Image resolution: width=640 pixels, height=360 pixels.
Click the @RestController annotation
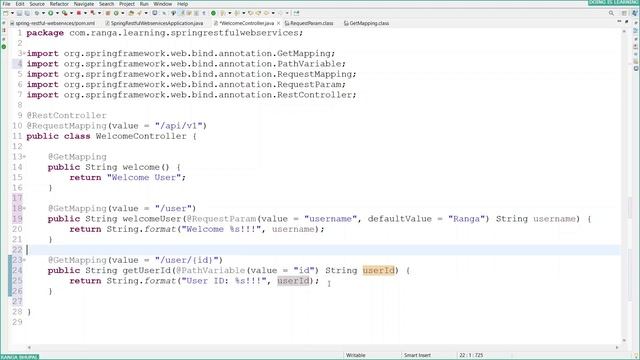click(x=67, y=116)
